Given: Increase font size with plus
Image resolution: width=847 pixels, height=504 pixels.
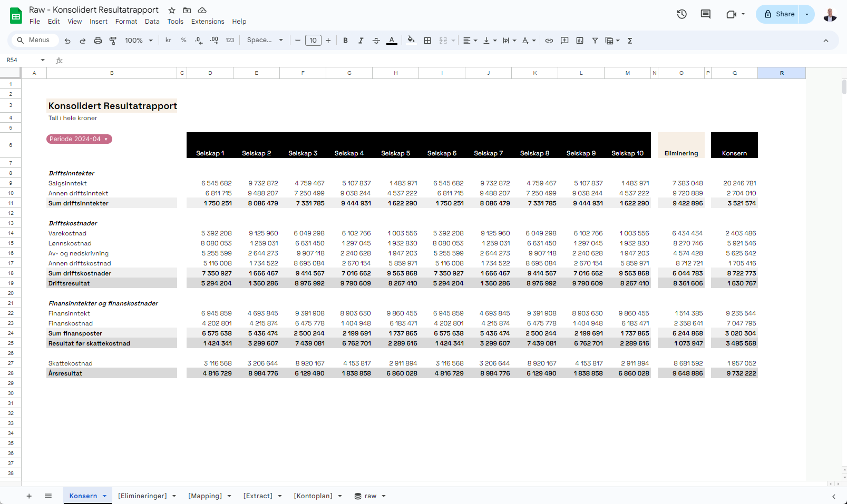Looking at the screenshot, I should [328, 41].
